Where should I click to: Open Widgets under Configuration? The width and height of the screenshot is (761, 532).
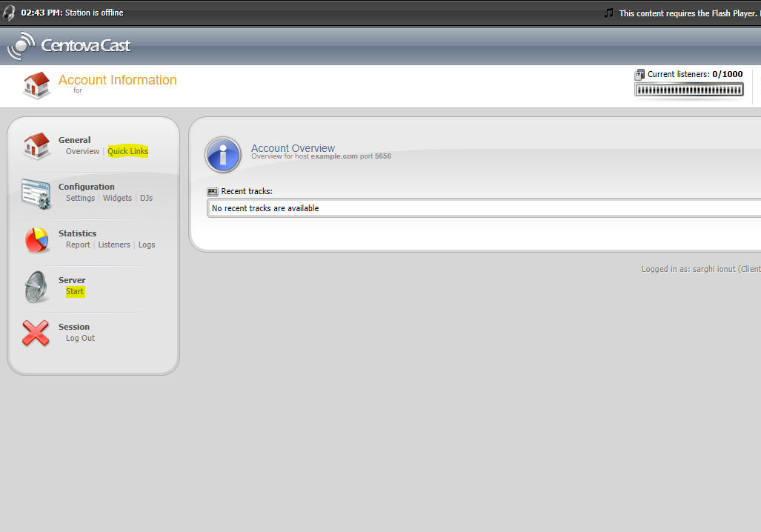tap(117, 198)
